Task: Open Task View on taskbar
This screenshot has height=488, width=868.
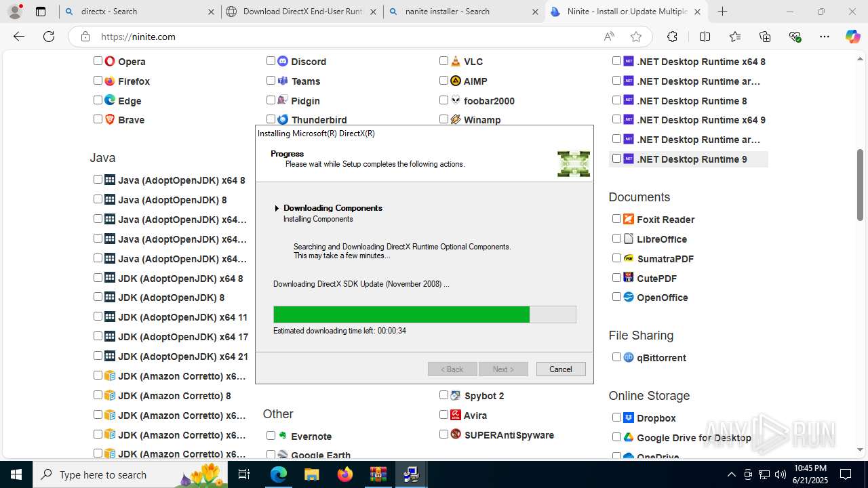Action: [245, 474]
